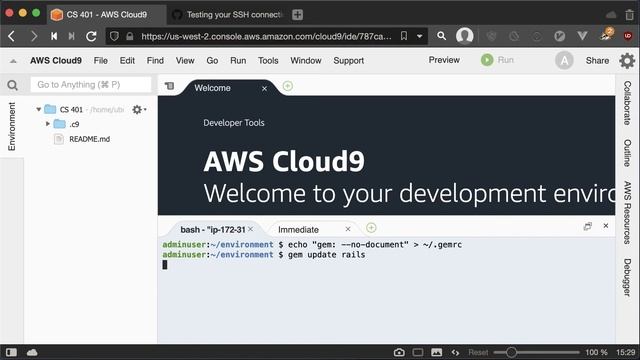This screenshot has height=360, width=640.
Task: Open a new browser tab
Action: pyautogui.click(x=298, y=15)
